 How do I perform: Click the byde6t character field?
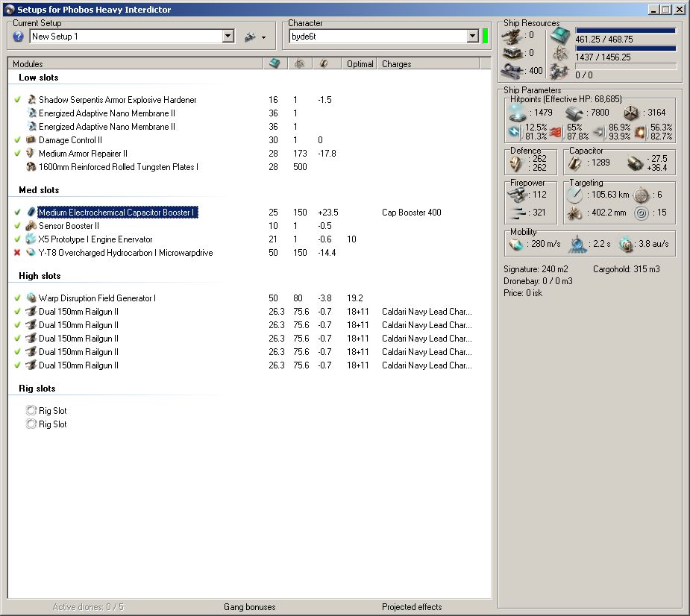click(378, 36)
